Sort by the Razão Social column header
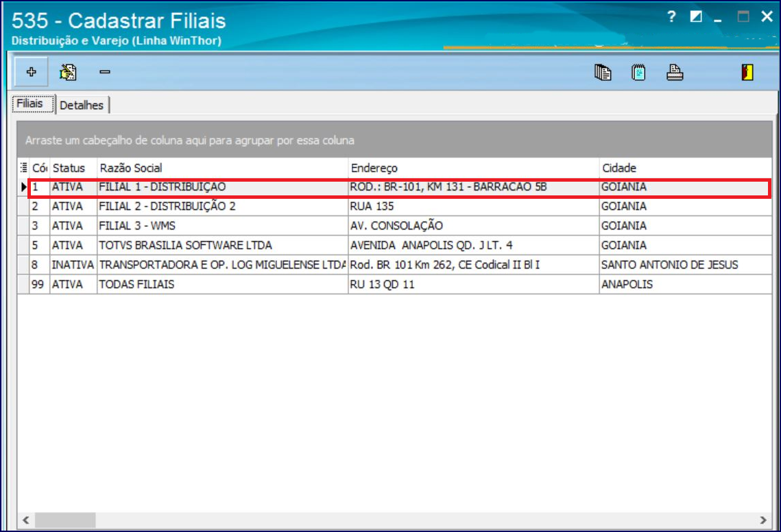Image resolution: width=781 pixels, height=532 pixels. point(222,168)
